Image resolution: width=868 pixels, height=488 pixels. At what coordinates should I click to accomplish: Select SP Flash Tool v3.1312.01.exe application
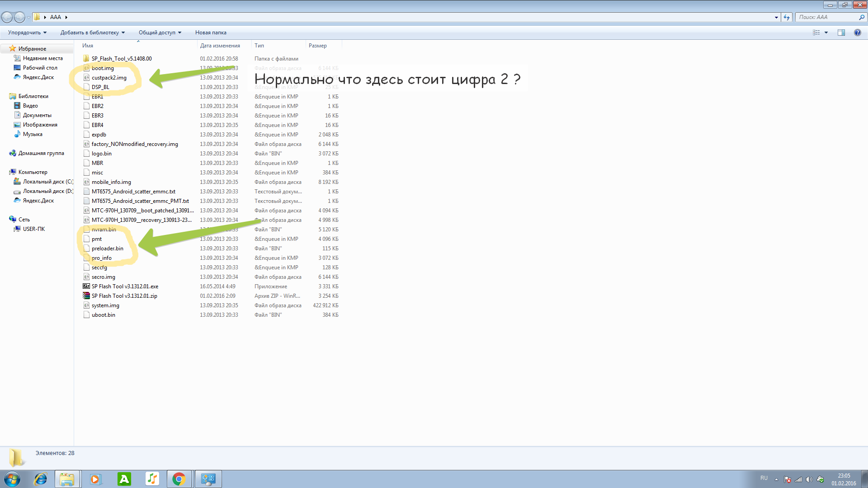pos(125,286)
